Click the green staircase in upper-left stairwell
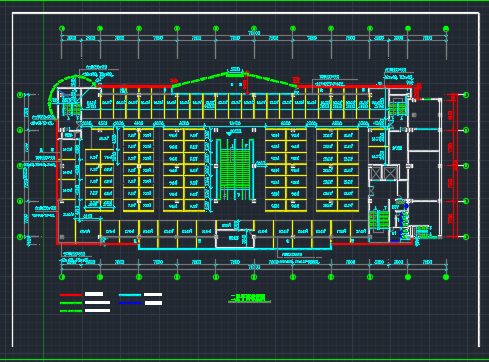Screen dimensions: 489x362 coord(72,109)
